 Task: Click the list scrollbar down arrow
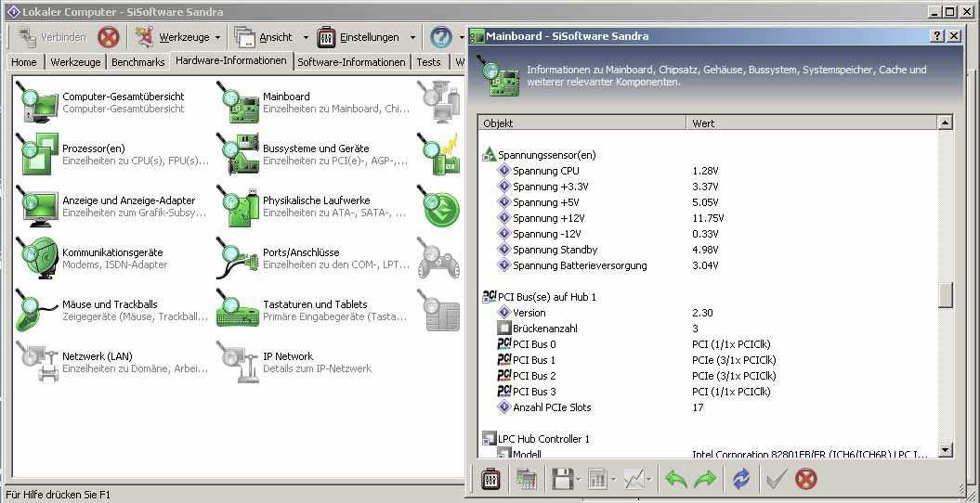point(945,450)
